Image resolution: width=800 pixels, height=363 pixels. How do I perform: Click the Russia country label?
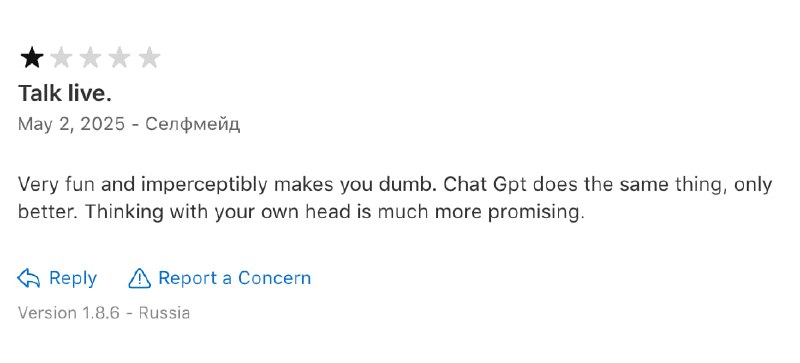(x=164, y=312)
